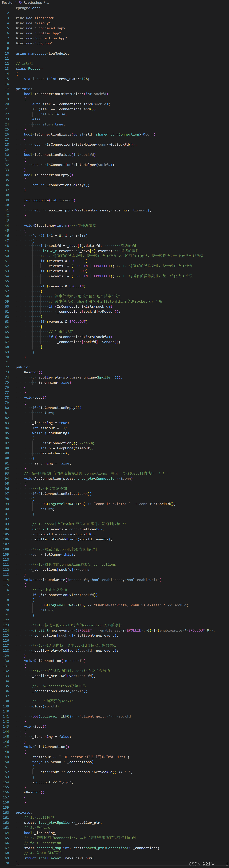Click 'close(sockfd);' line
This screenshot has height=868, width=229.
click(x=46, y=706)
